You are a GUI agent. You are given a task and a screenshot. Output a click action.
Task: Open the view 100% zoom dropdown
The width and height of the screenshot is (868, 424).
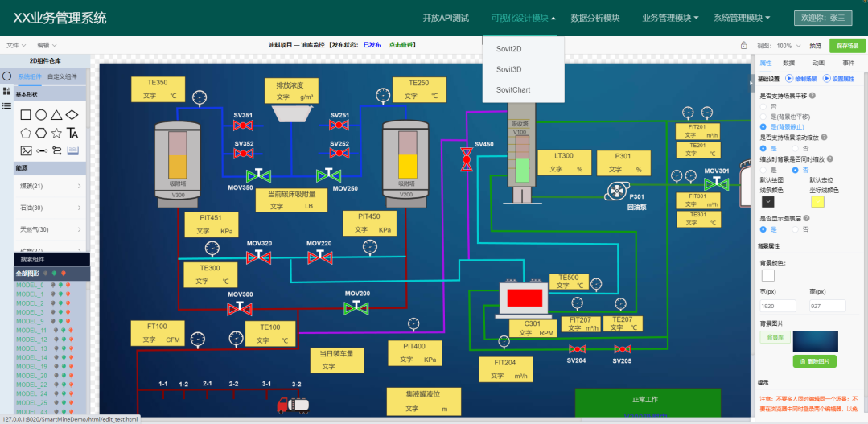coord(788,45)
